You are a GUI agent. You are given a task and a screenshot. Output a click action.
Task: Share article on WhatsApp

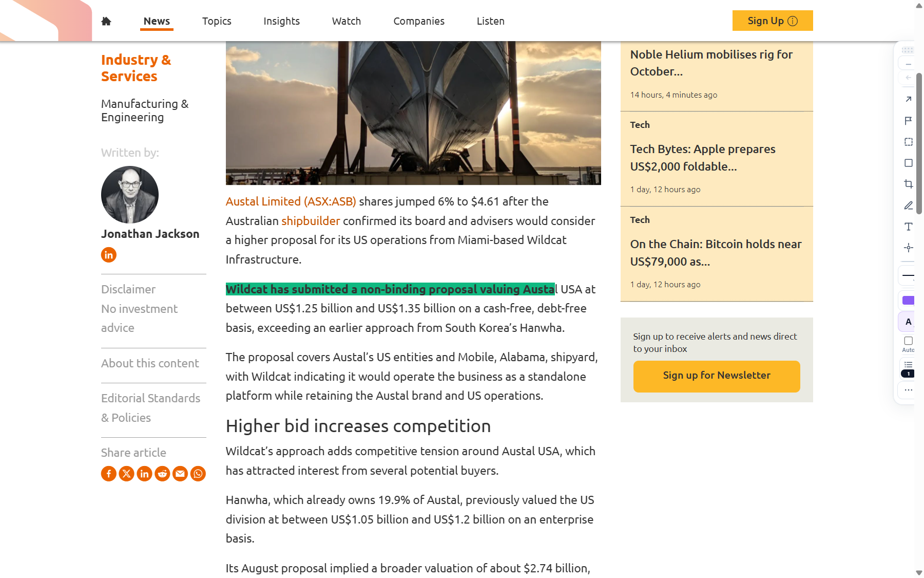[x=198, y=474]
